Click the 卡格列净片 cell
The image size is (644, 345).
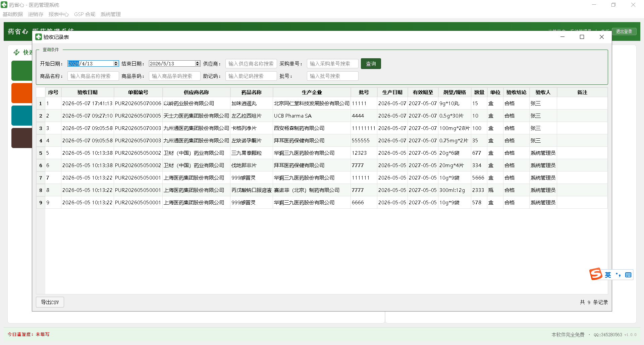coord(251,128)
